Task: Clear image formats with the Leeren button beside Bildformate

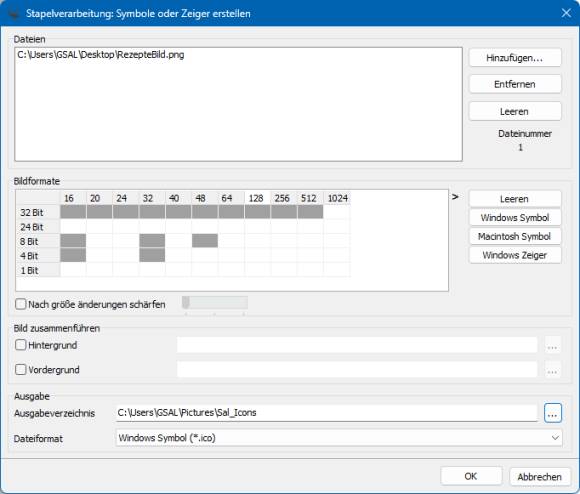Action: point(515,199)
